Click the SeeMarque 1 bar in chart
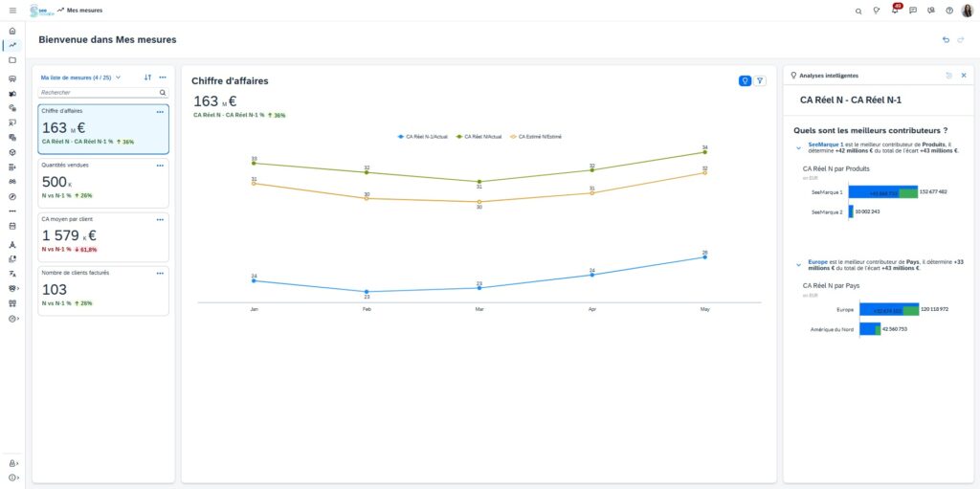This screenshot has width=980, height=489. pyautogui.click(x=881, y=192)
